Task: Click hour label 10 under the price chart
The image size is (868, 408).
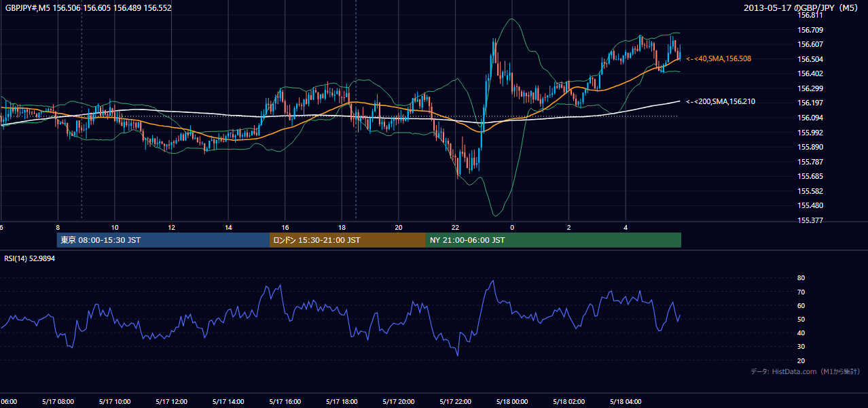Action: pos(115,227)
